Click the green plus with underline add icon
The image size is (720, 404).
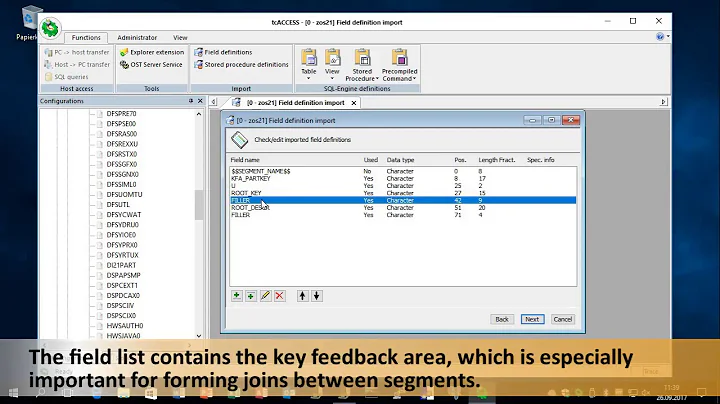[236, 296]
